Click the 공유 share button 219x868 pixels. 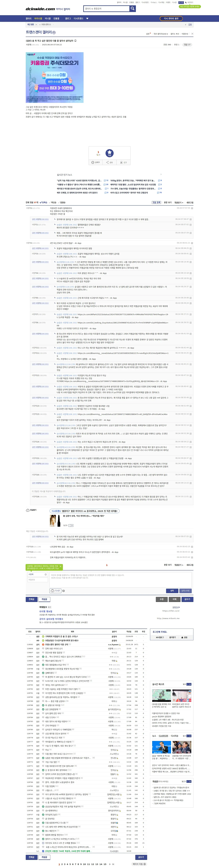(x=110, y=162)
